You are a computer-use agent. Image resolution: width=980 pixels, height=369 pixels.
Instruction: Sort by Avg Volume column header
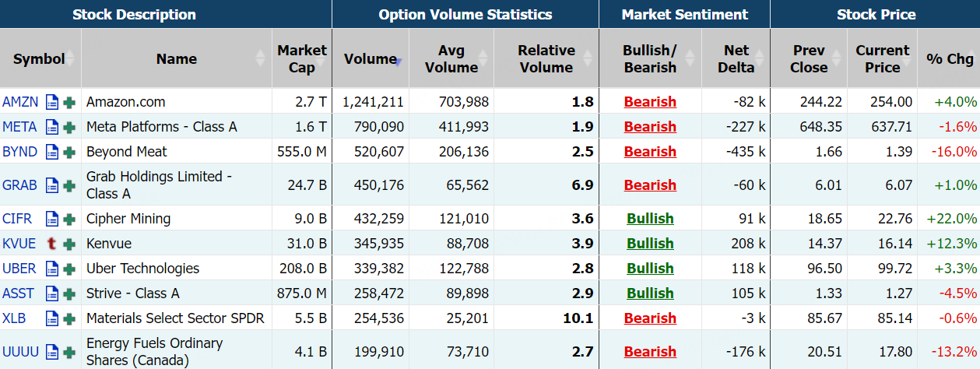(x=451, y=59)
